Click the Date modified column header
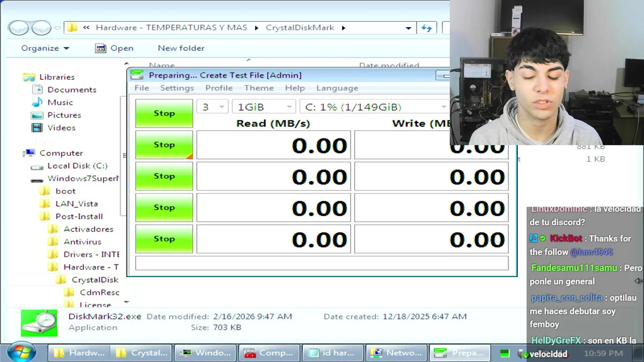Image resolution: width=644 pixels, height=362 pixels. click(x=389, y=65)
